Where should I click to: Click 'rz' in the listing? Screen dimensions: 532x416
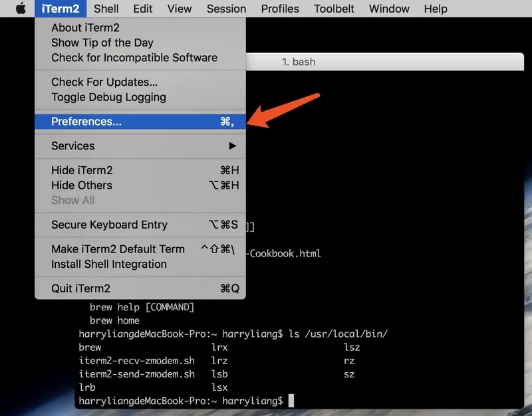tap(349, 360)
